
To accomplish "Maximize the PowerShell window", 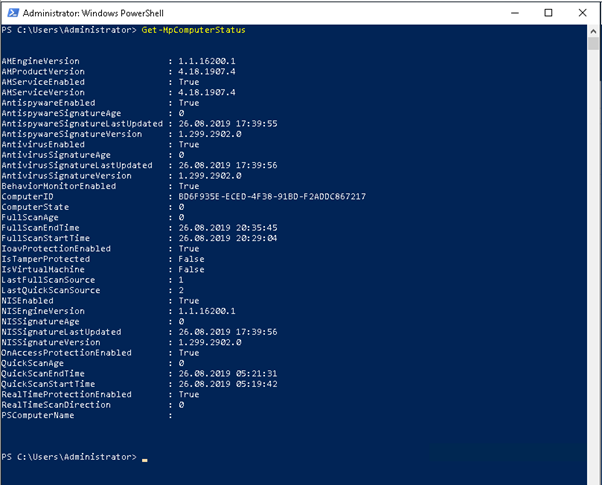I will point(549,11).
